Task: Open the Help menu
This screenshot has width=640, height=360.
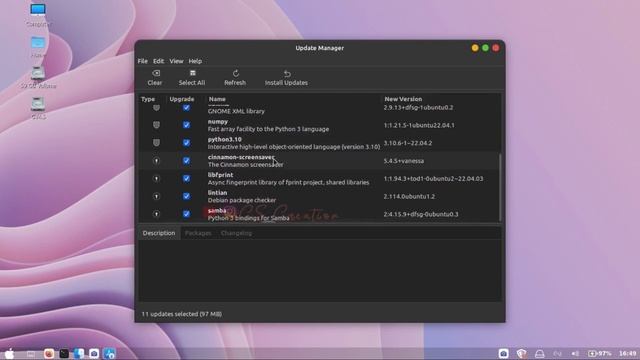Action: [x=195, y=61]
